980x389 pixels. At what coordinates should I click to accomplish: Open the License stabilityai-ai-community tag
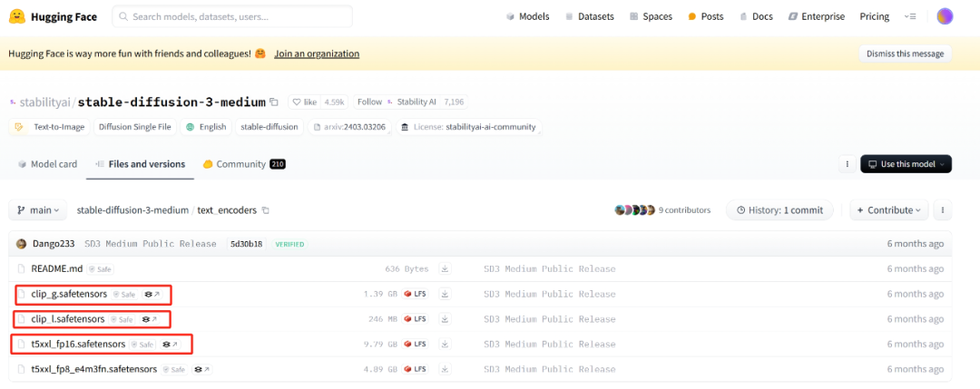pyautogui.click(x=469, y=127)
